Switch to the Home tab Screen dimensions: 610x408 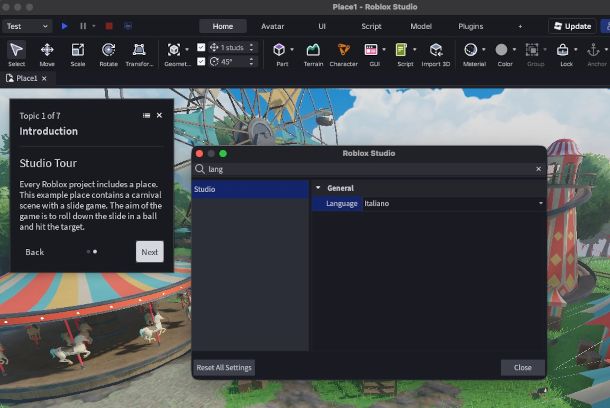[x=223, y=26]
